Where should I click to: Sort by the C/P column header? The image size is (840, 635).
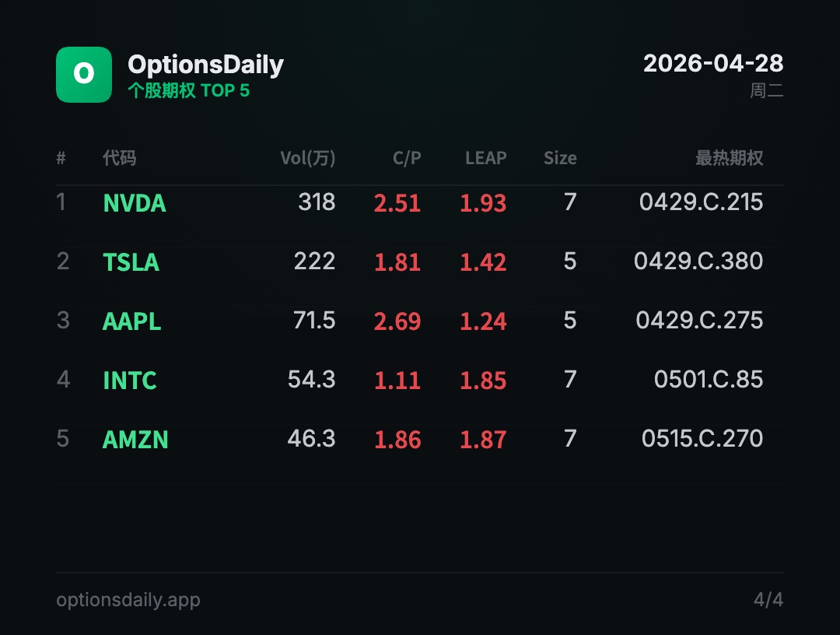coord(407,158)
